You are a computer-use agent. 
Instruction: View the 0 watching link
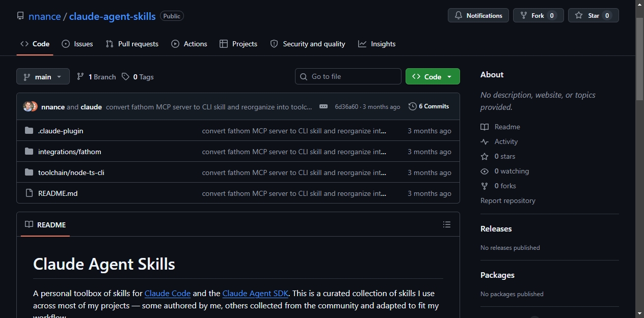505,171
